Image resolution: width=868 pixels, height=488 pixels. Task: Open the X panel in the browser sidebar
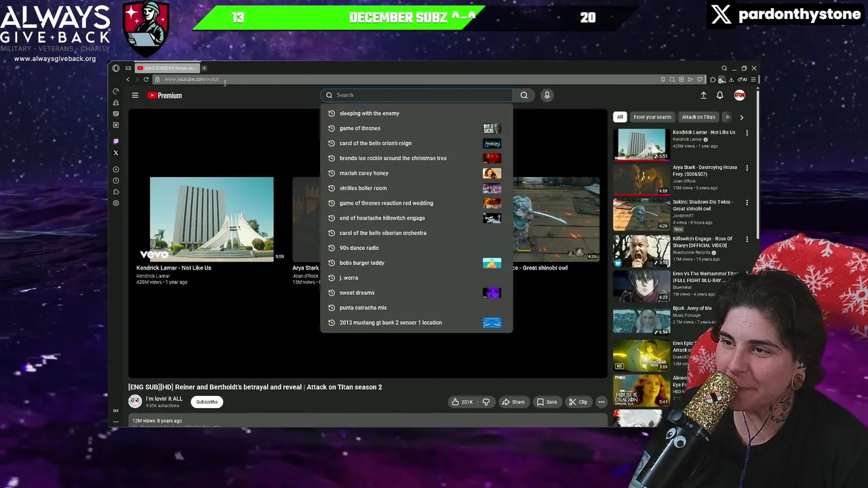(x=116, y=152)
